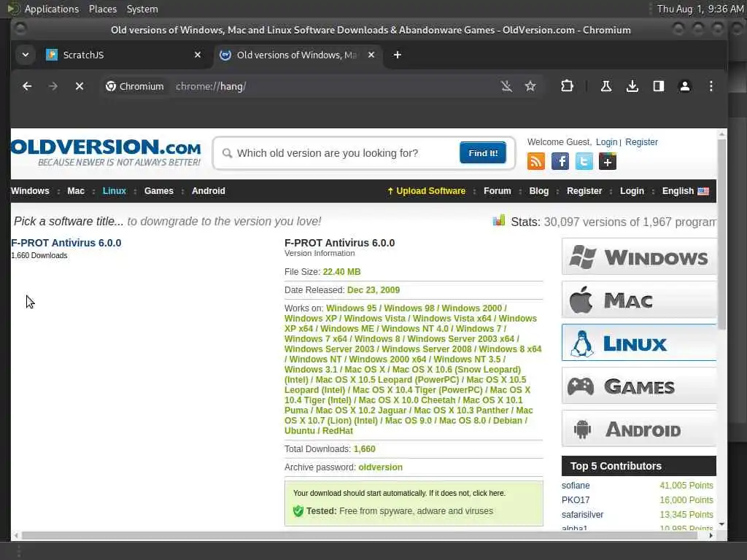Bookmark this page with the star icon
The height and width of the screenshot is (560, 747).
click(x=530, y=86)
